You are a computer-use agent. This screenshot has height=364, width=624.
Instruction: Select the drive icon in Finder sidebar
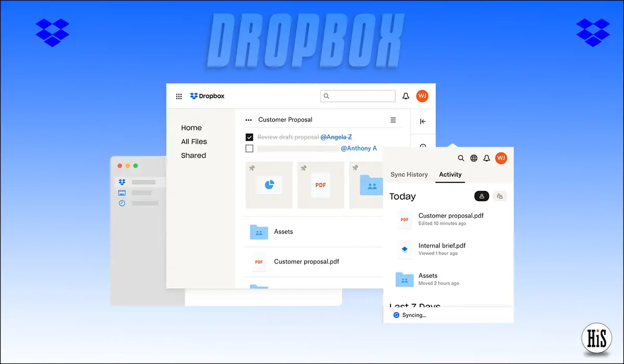coord(122,192)
